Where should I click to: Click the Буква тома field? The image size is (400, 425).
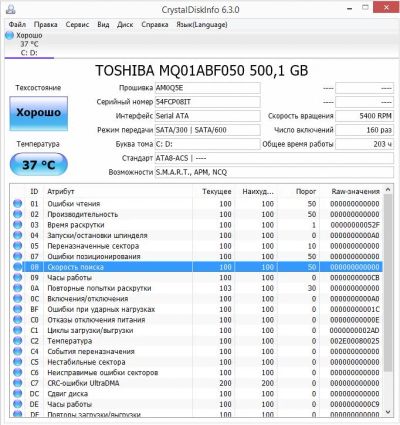coord(208,144)
